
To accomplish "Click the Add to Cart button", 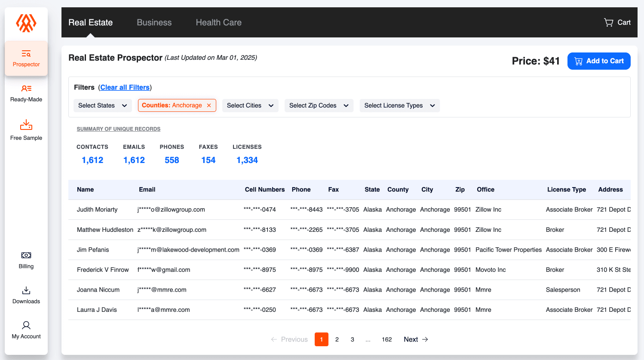I will (x=599, y=61).
